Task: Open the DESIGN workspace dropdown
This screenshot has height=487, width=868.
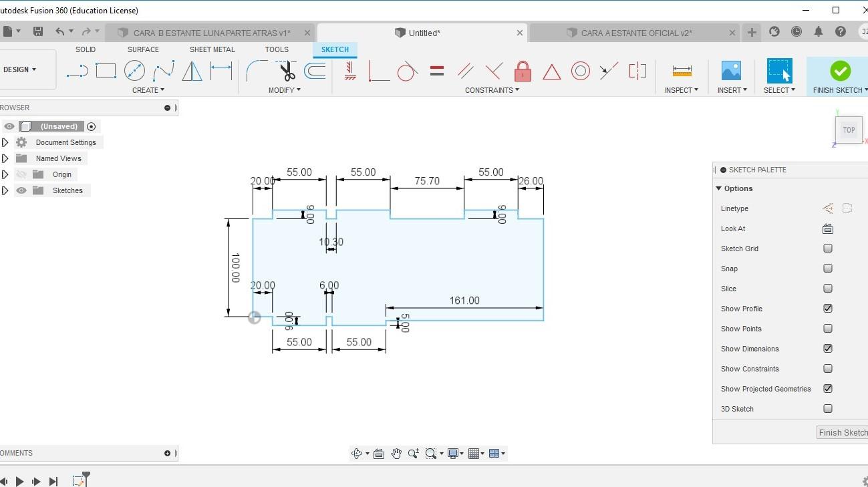Action: (x=20, y=69)
